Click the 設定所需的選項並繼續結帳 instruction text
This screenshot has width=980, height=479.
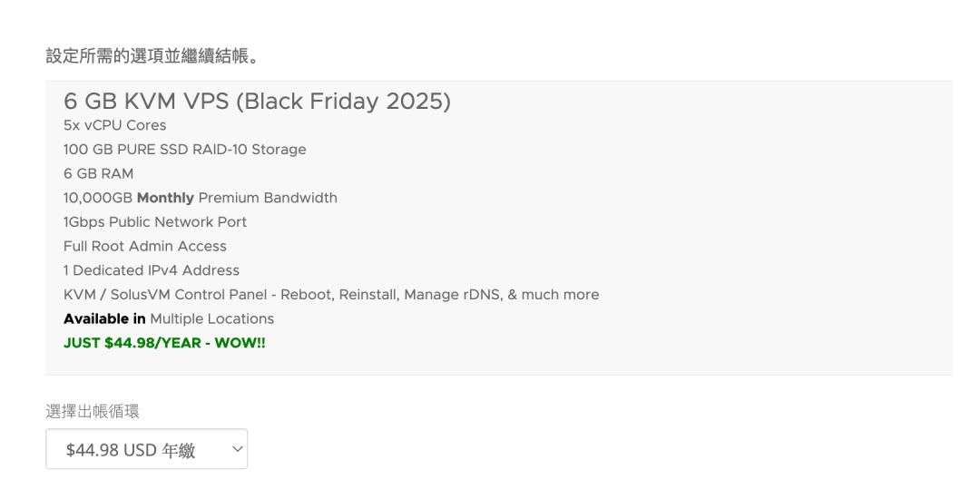pos(153,56)
